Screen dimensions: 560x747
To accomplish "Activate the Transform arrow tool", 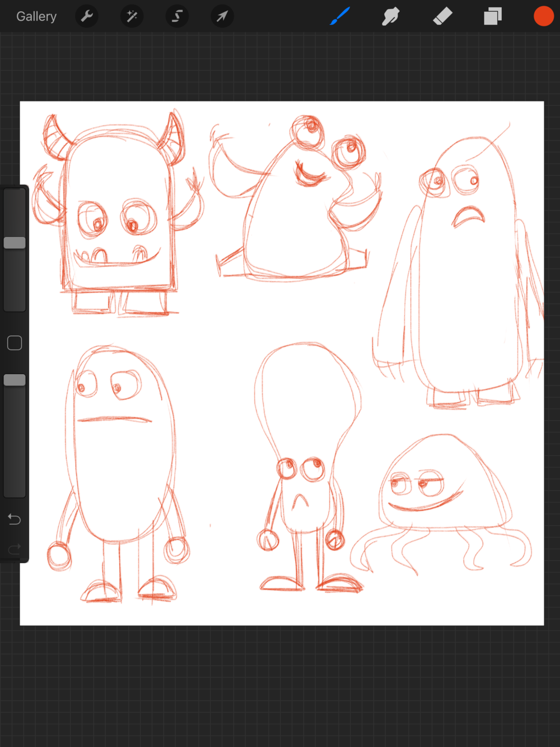I will pyautogui.click(x=222, y=17).
